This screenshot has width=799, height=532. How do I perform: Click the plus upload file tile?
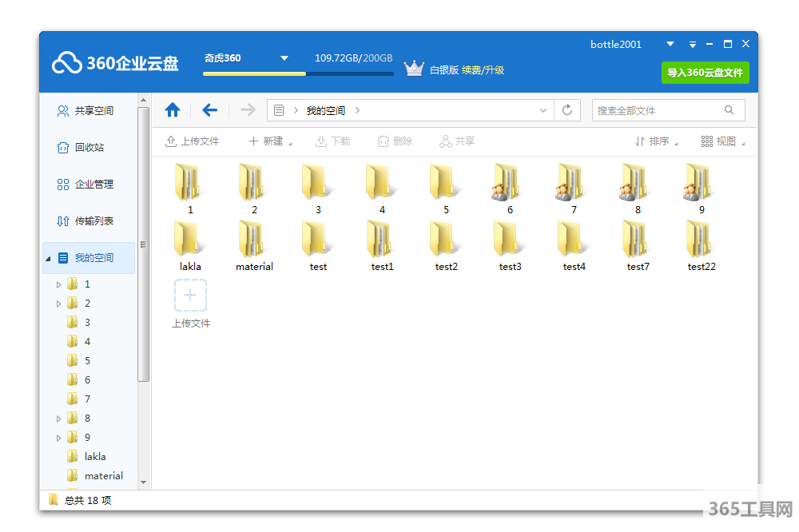tap(190, 296)
